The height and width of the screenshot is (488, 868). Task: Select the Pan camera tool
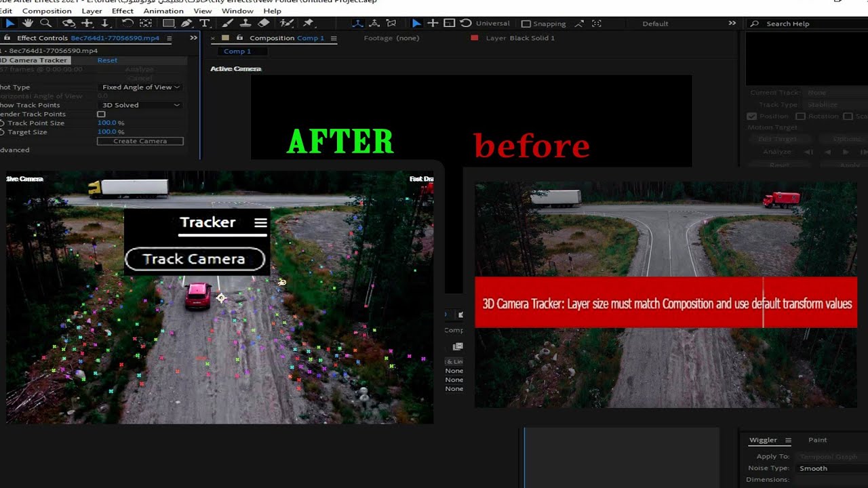[87, 23]
